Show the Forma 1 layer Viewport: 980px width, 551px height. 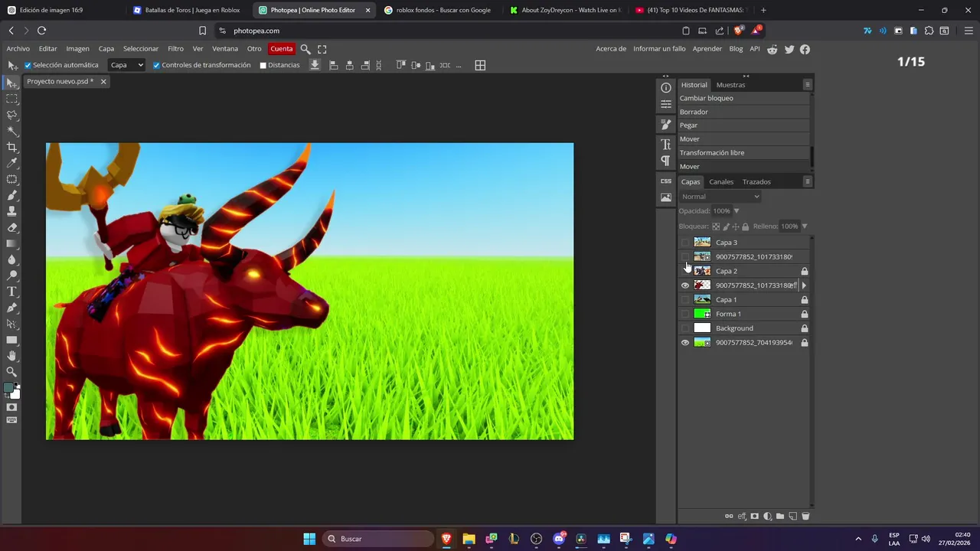(x=685, y=314)
